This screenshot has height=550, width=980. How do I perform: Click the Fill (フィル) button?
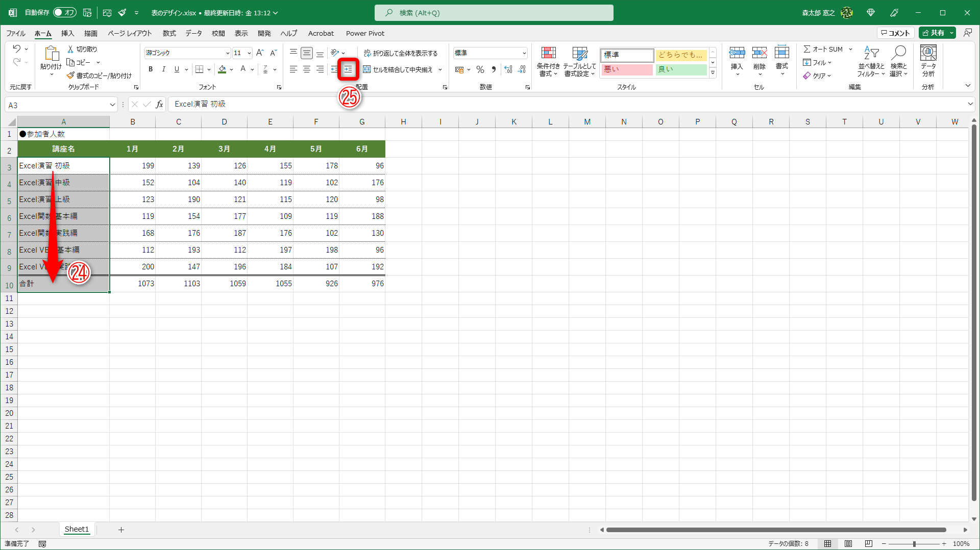(817, 63)
